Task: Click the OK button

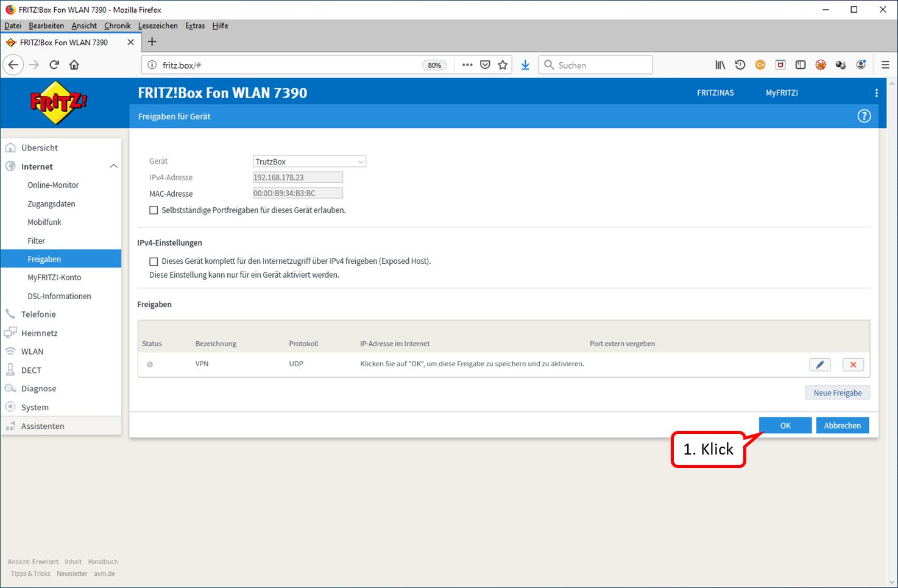Action: [x=785, y=425]
